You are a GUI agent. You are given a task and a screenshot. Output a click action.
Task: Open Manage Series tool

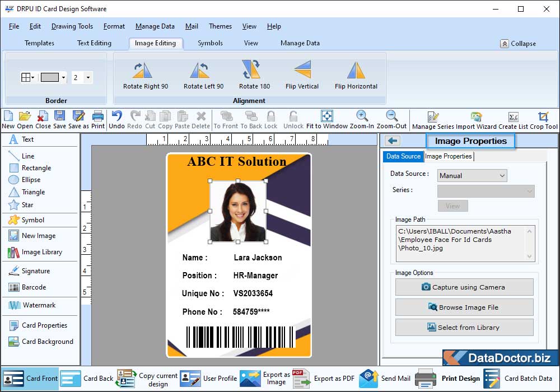(433, 120)
